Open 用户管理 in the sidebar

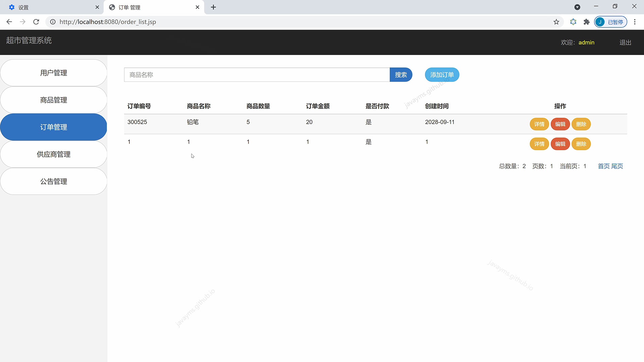click(54, 73)
